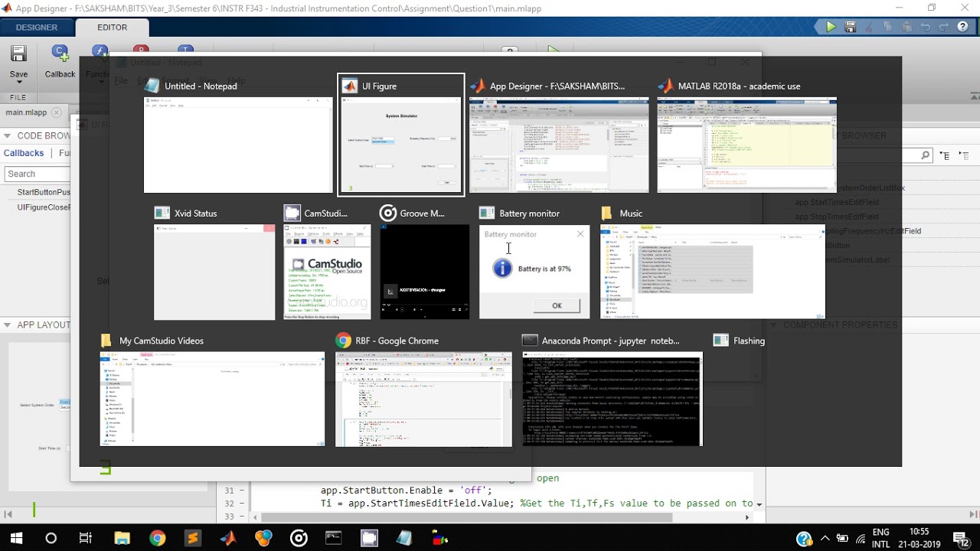Open Google Chrome from taskbar
This screenshot has width=980, height=551.
(x=157, y=538)
